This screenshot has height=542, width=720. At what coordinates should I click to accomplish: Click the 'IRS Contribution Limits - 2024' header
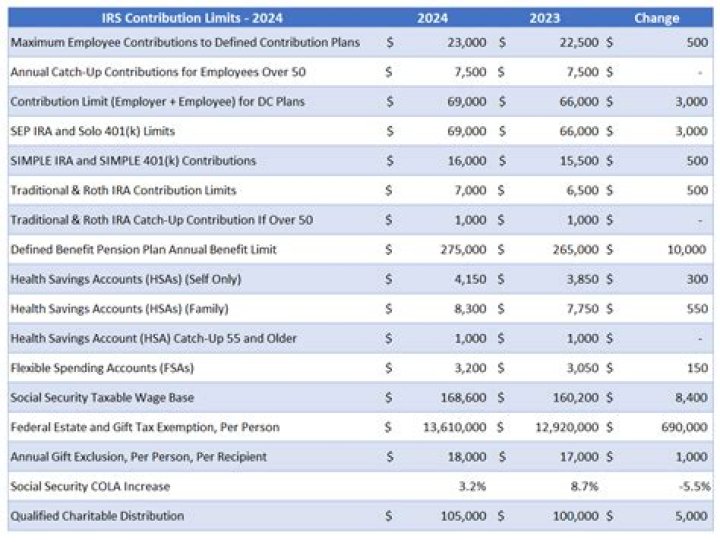point(192,18)
